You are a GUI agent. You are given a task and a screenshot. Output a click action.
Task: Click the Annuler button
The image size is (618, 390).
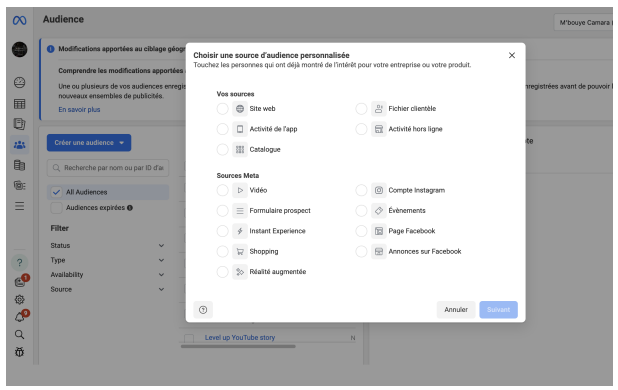coord(456,310)
